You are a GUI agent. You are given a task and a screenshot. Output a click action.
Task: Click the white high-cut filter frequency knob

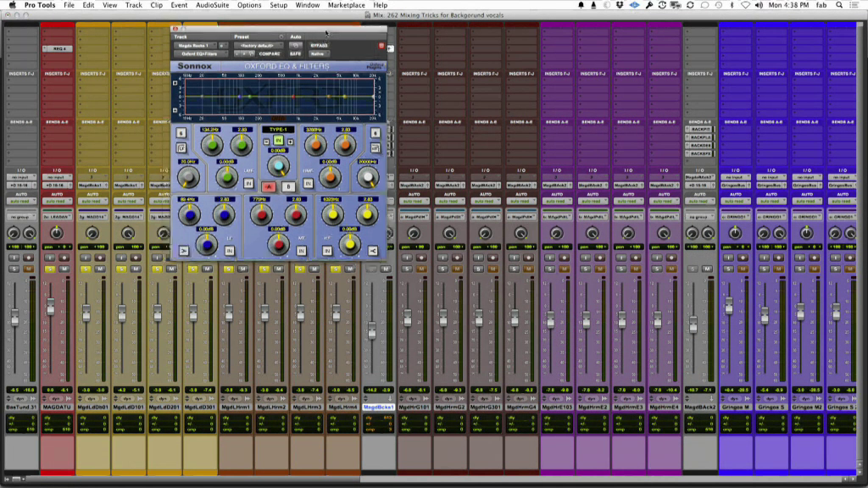click(368, 177)
